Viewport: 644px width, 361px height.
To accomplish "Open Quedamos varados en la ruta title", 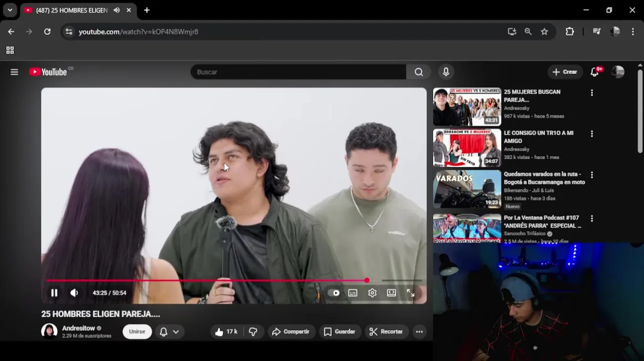I will point(545,178).
